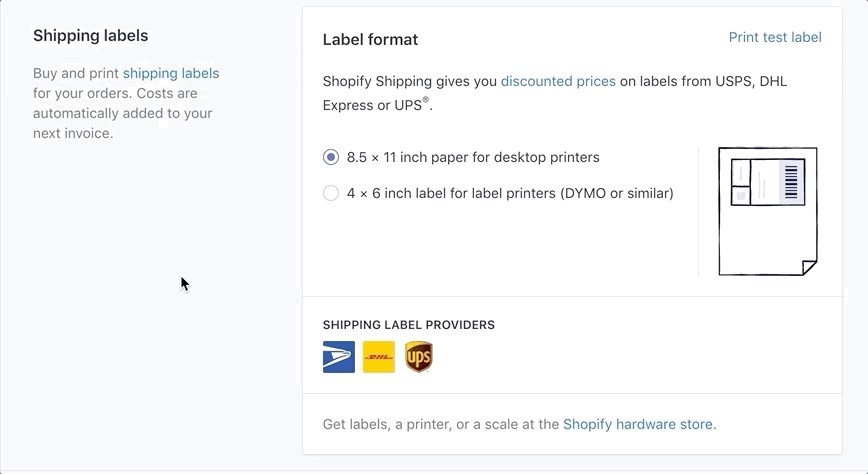Click the barcode in the label preview
The height and width of the screenshot is (474, 868).
point(791,182)
